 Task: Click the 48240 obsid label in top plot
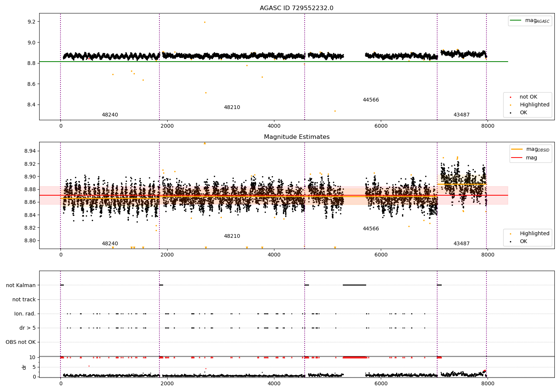[110, 115]
